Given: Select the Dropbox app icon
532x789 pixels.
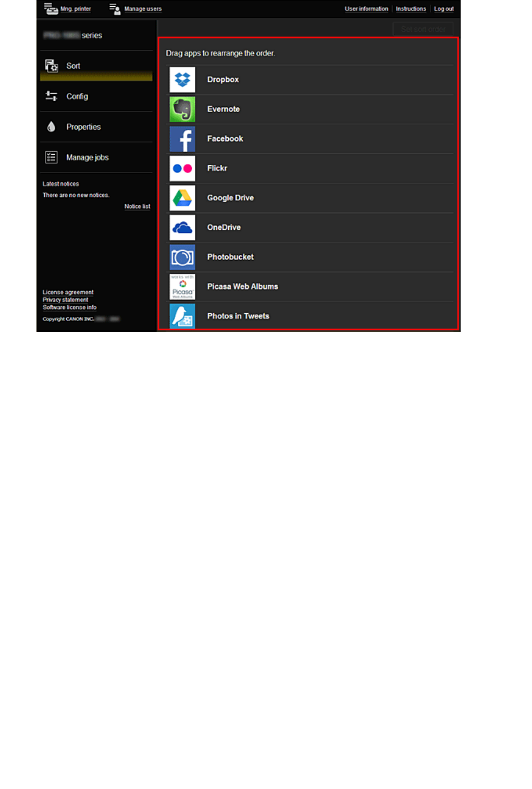Looking at the screenshot, I should click(x=182, y=80).
